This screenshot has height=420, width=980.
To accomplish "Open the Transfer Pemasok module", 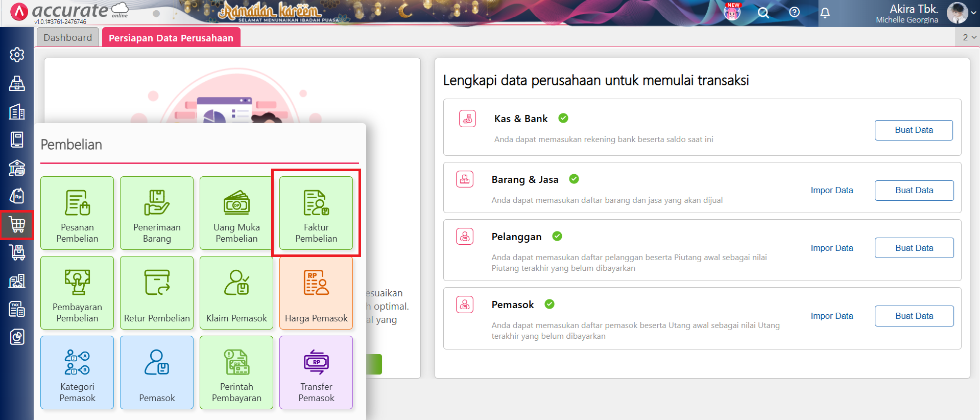I will (x=316, y=372).
